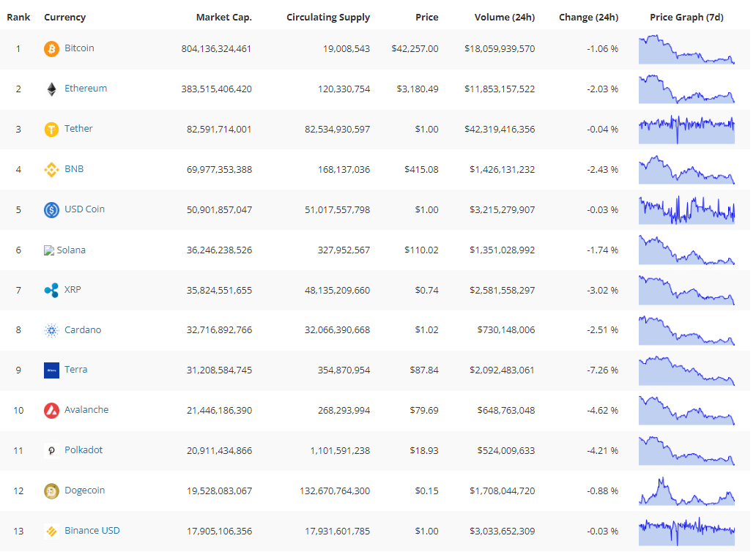The image size is (756, 552).
Task: Click the Polkadot logo icon
Action: [51, 451]
